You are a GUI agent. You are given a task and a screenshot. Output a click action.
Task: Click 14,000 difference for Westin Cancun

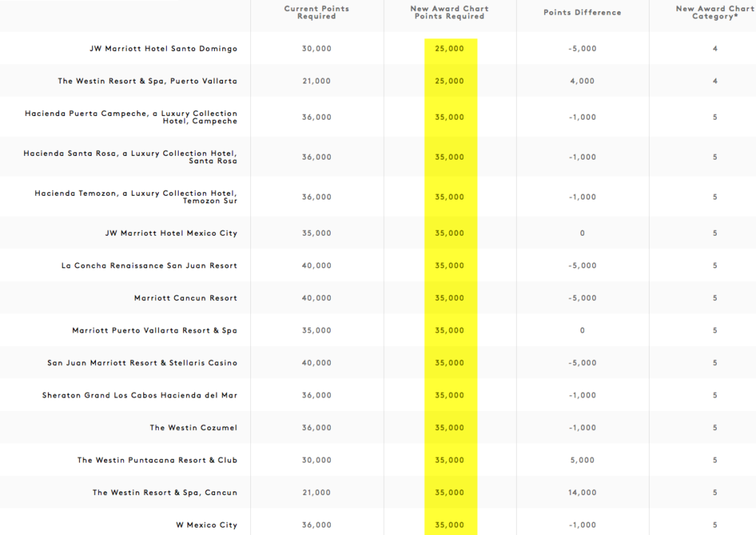[x=583, y=493]
